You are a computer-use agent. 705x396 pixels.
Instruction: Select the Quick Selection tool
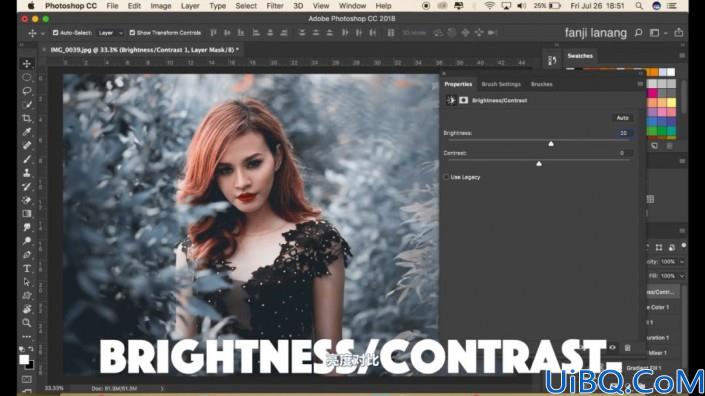tap(27, 104)
